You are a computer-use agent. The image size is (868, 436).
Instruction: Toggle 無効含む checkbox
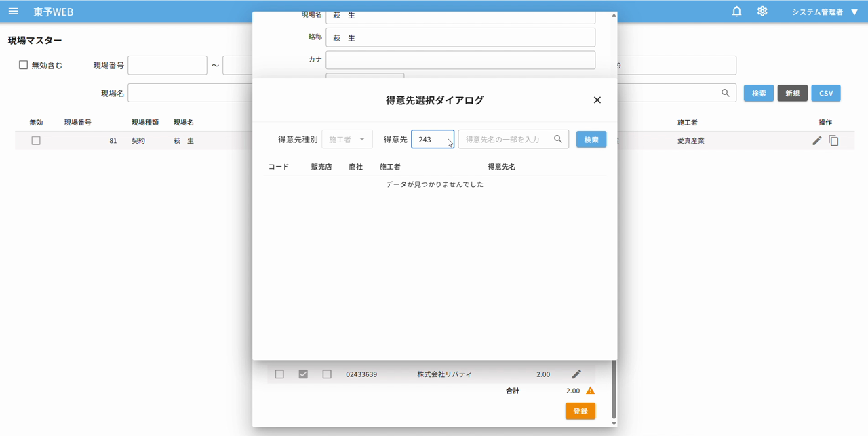pos(23,65)
